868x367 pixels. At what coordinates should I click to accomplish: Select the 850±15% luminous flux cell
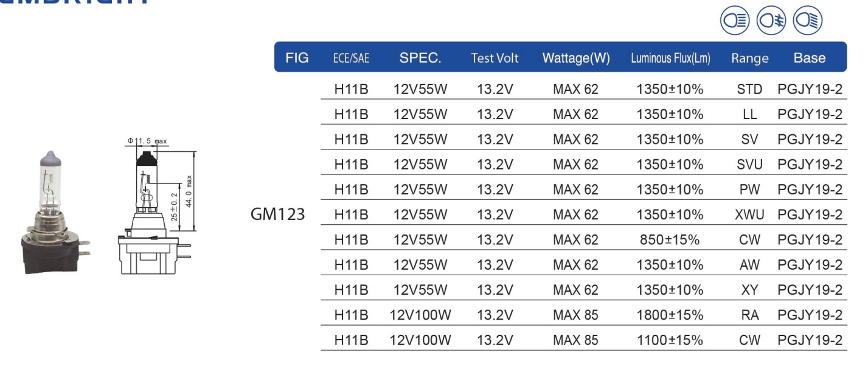click(x=670, y=239)
